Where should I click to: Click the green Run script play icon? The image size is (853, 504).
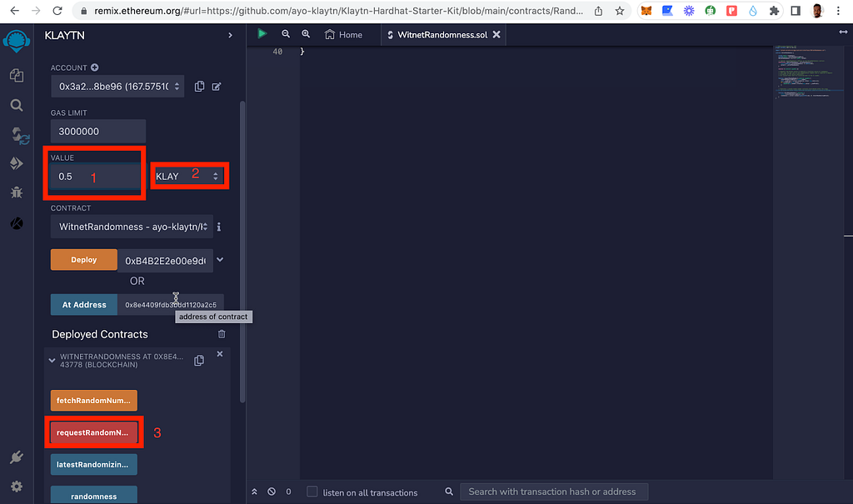point(262,34)
